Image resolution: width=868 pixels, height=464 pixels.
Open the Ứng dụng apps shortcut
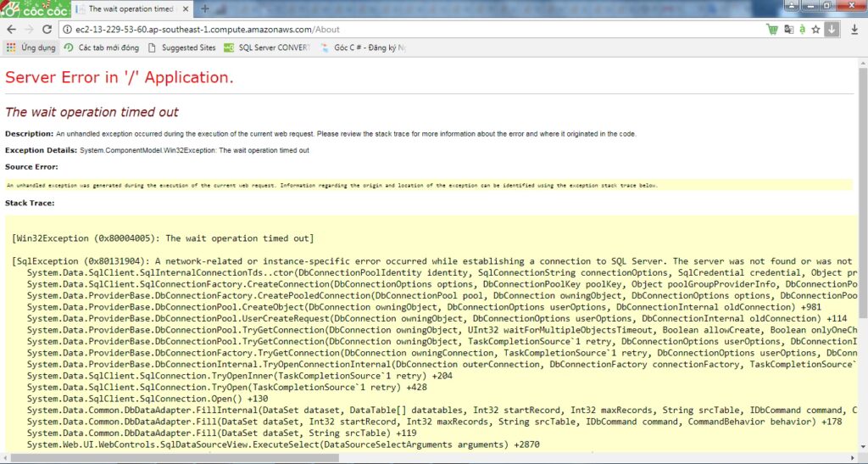tap(31, 48)
